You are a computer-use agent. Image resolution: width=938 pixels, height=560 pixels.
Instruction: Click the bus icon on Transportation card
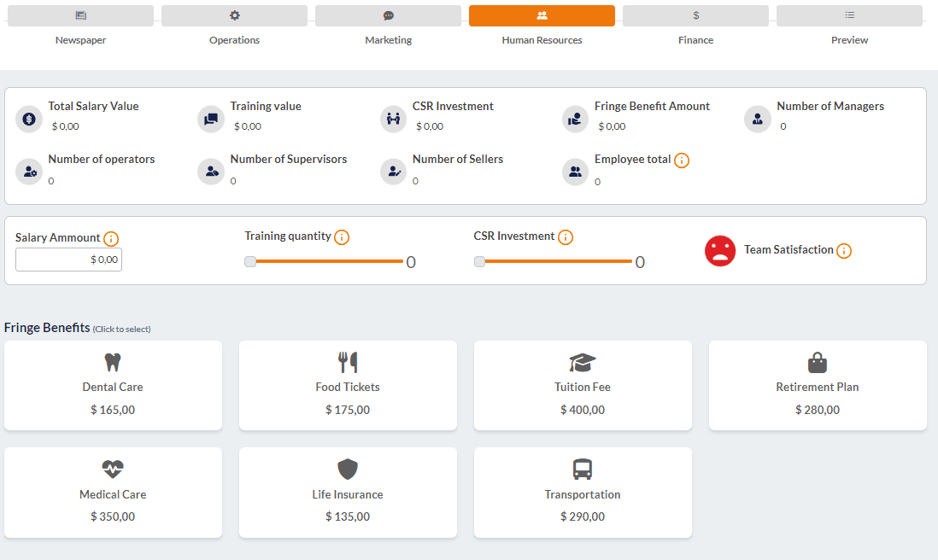pos(582,468)
